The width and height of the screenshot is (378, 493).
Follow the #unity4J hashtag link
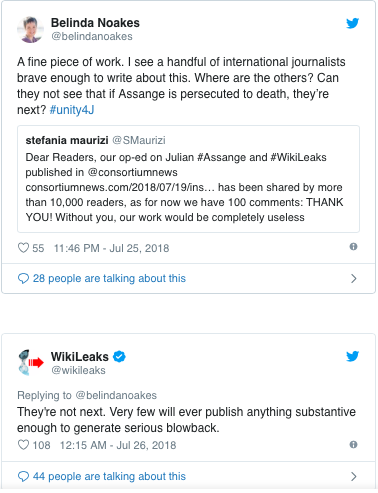click(x=72, y=110)
